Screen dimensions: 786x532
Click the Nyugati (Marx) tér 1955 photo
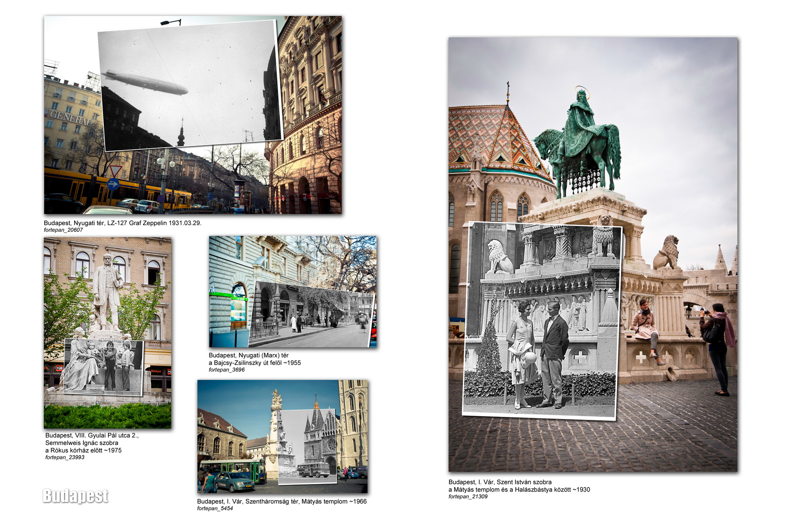[x=293, y=291]
